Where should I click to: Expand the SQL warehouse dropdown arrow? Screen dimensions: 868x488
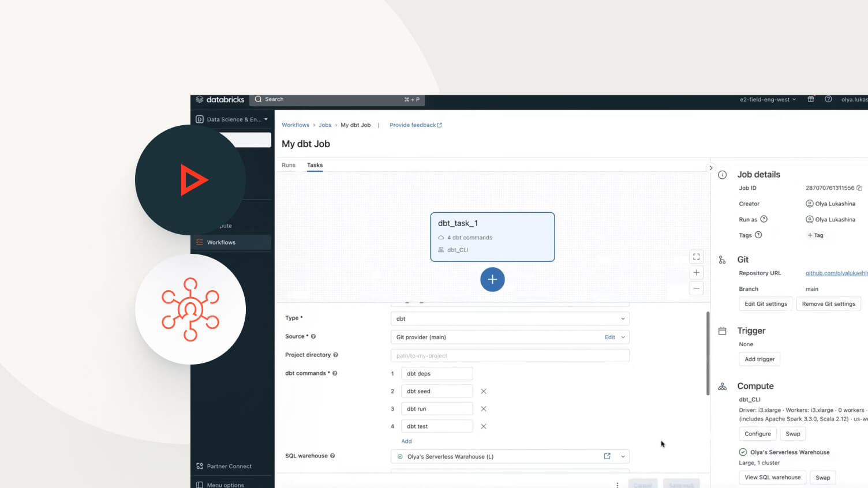tap(623, 456)
